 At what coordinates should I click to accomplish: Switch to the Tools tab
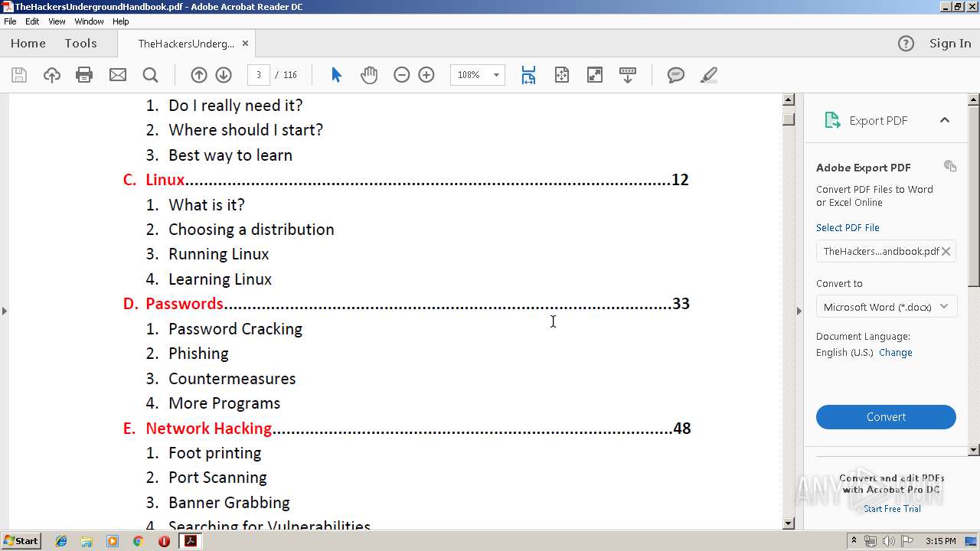click(80, 44)
